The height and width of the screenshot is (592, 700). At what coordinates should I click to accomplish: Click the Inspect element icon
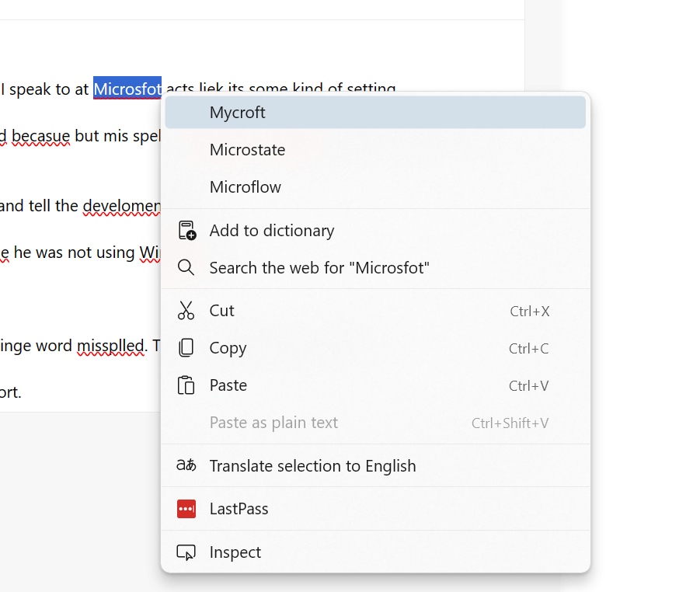(x=186, y=552)
